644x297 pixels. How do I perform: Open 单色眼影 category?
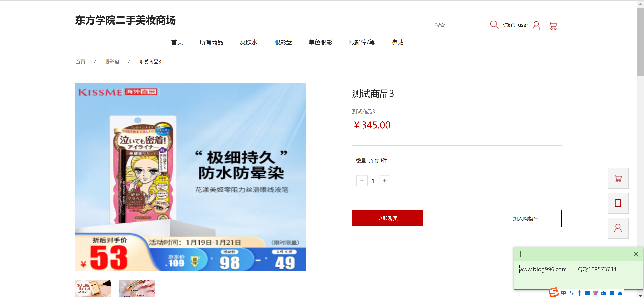click(320, 42)
